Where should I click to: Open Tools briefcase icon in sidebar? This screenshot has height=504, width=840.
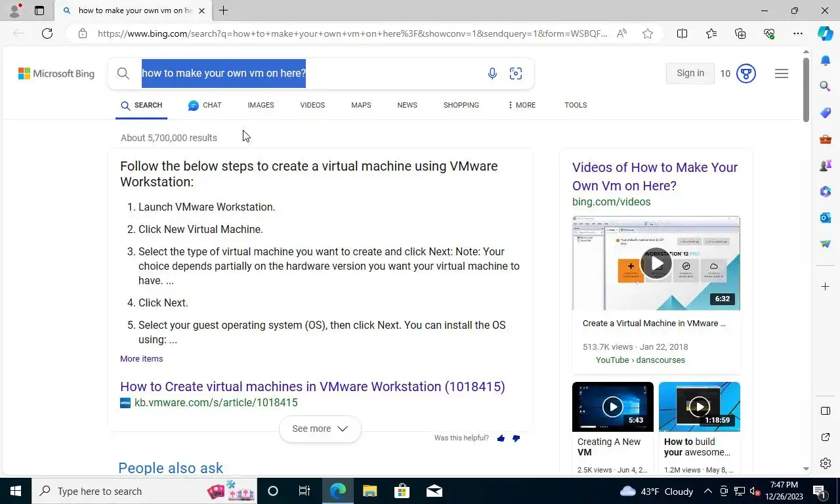[826, 139]
